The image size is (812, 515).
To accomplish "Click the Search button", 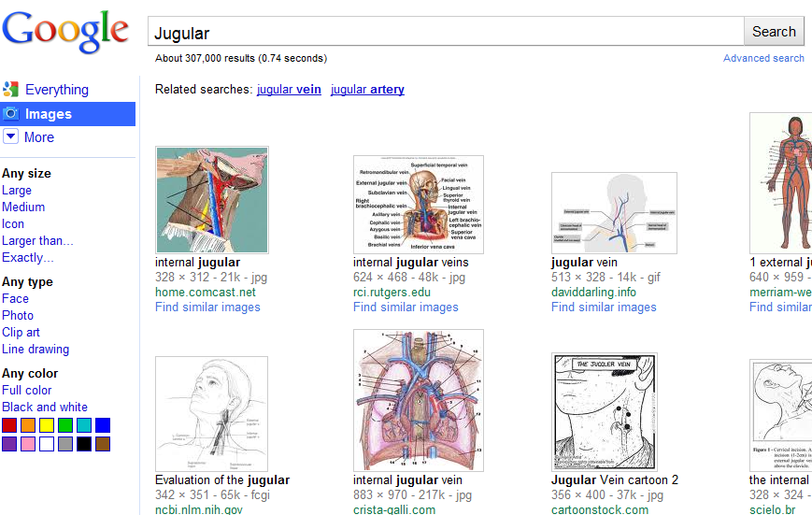I will point(774,32).
